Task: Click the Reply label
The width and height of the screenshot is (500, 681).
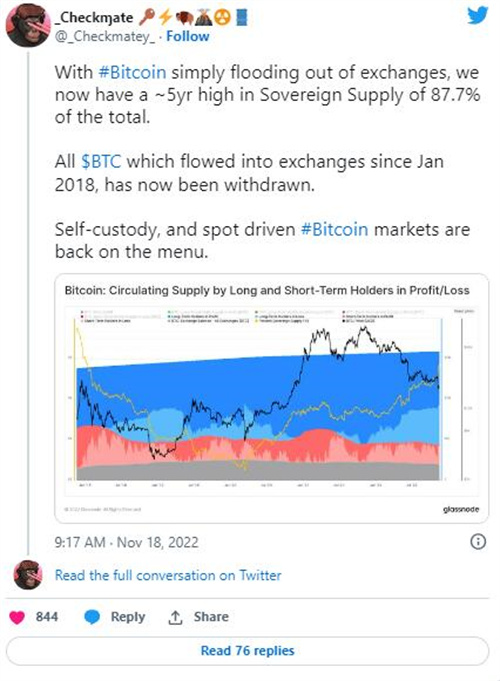Action: [128, 617]
